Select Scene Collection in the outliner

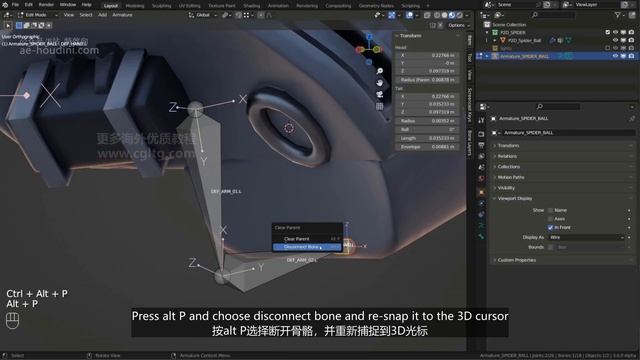pyautogui.click(x=509, y=24)
